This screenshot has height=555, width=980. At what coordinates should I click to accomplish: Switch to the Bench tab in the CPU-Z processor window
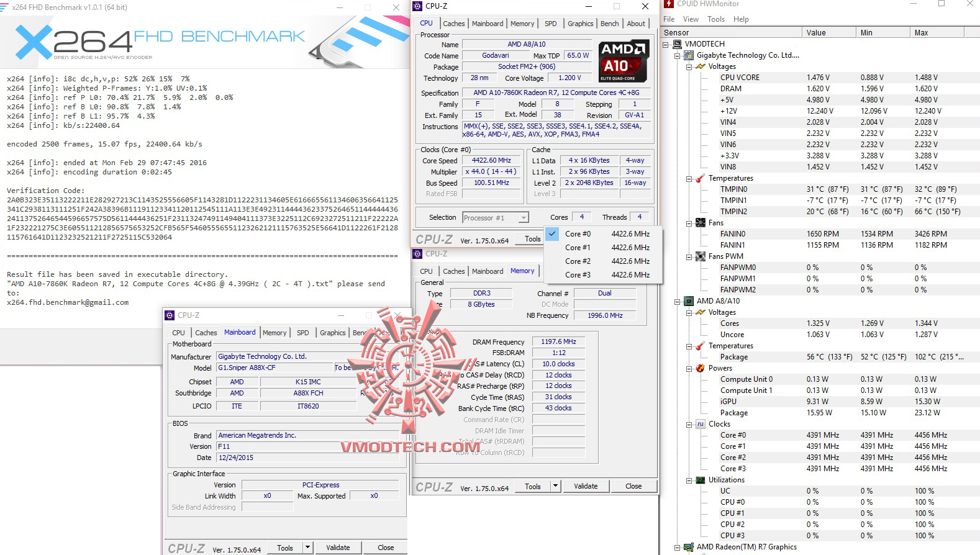point(610,24)
